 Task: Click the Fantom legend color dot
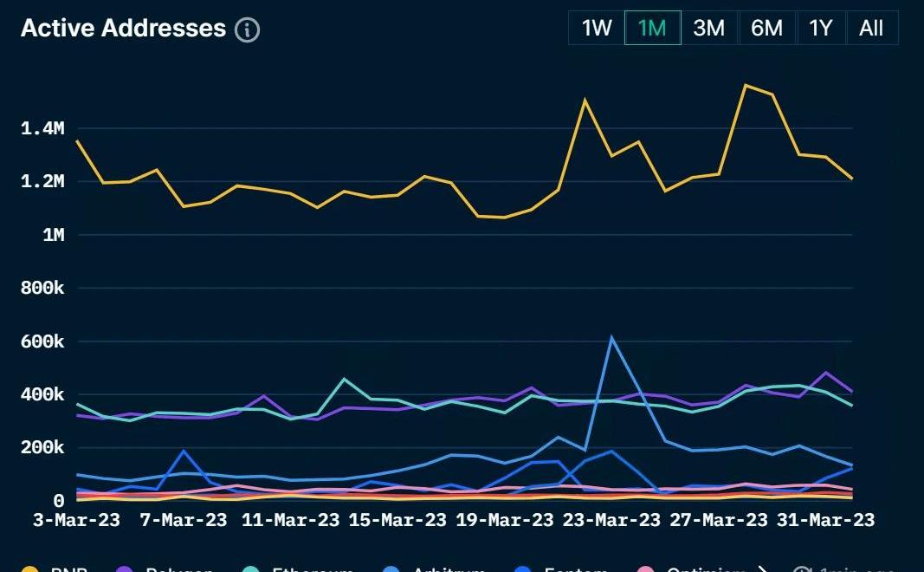coord(523,569)
